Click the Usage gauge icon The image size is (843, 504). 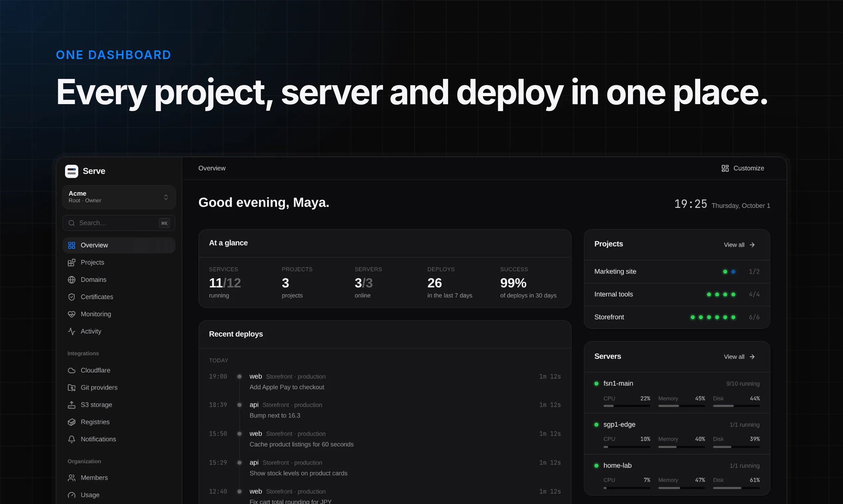click(x=71, y=495)
